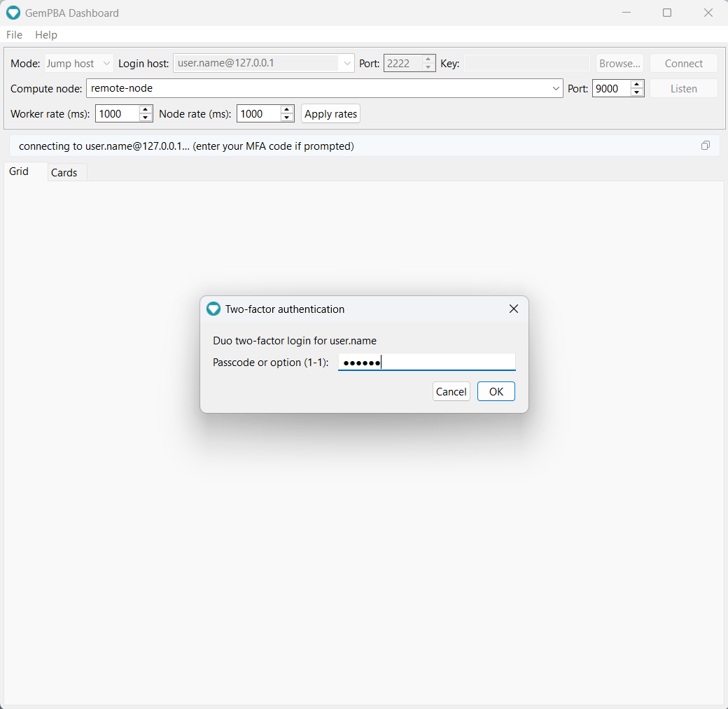The image size is (728, 709).
Task: Close the Two-factor authentication dialog
Action: point(514,309)
